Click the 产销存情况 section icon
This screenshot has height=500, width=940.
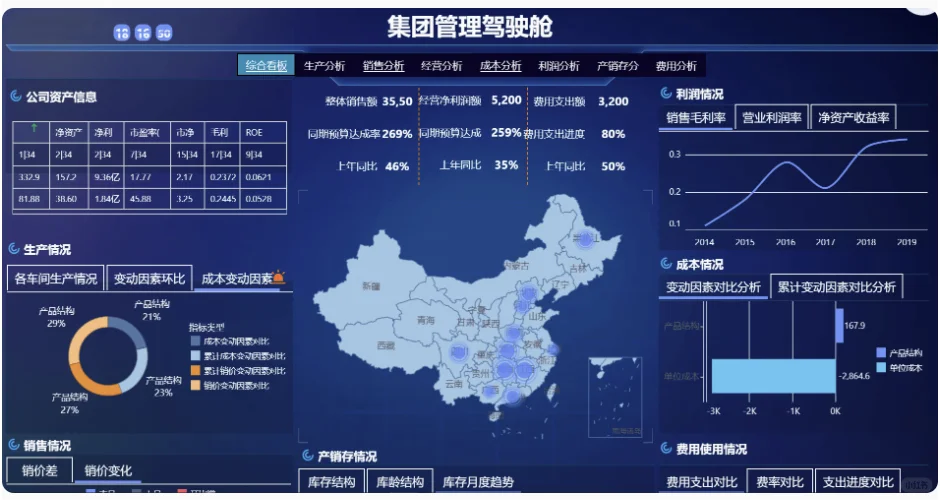pos(308,455)
